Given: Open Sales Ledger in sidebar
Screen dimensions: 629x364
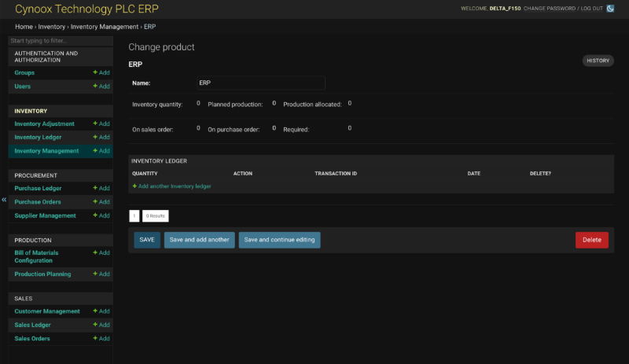Looking at the screenshot, I should pos(32,325).
